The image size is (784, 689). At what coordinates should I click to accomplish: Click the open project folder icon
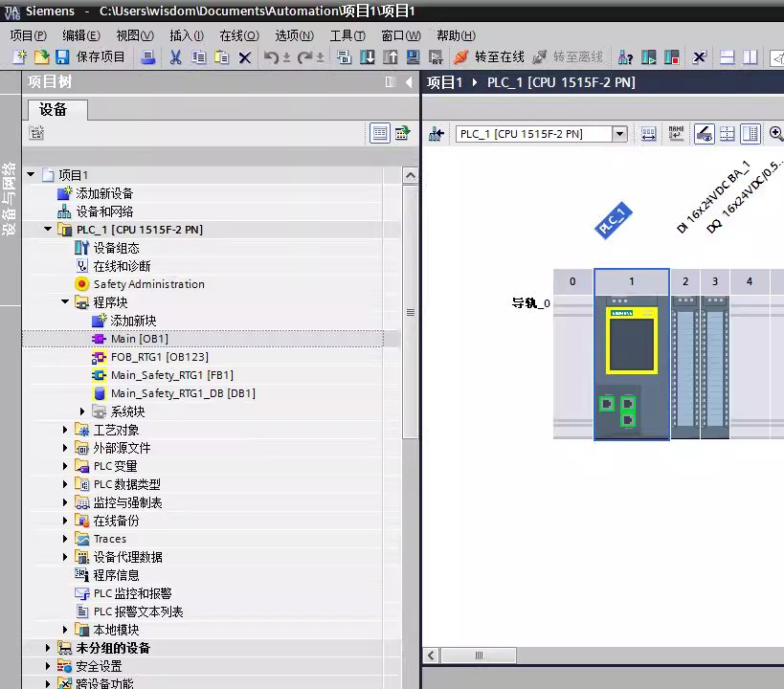coord(41,57)
